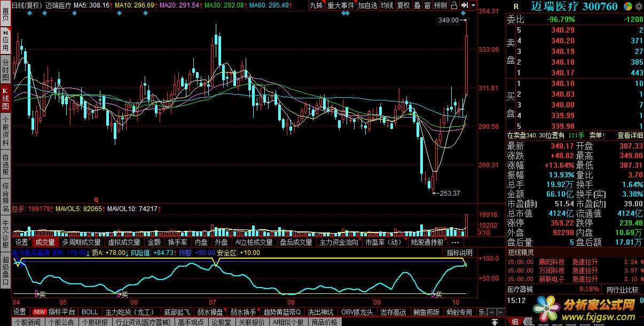Expand more indicators with the ellipsis
Viewport: 644px width, 326px height.
(455, 242)
